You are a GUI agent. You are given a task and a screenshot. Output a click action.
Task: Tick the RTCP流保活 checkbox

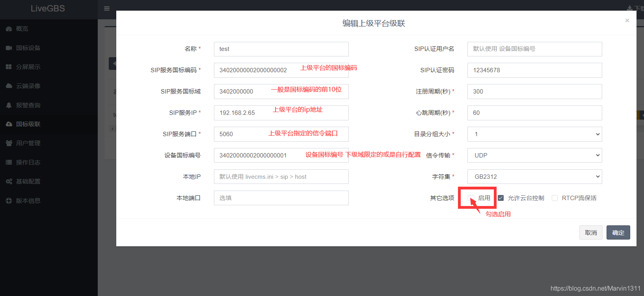[x=555, y=198]
